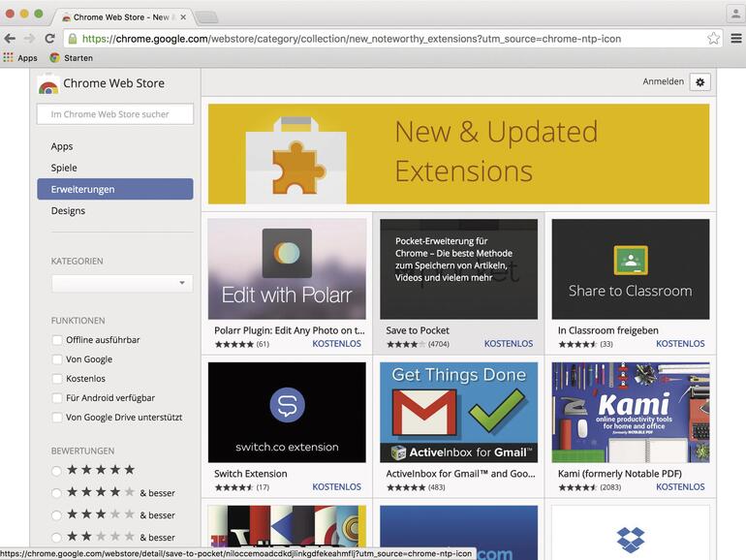Open the Kami productivity tools tile
The height and width of the screenshot is (560, 746).
[631, 413]
